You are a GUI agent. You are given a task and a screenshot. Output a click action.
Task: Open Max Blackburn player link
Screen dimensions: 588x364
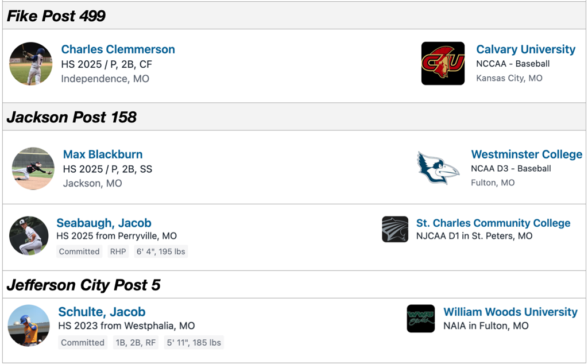click(x=103, y=154)
